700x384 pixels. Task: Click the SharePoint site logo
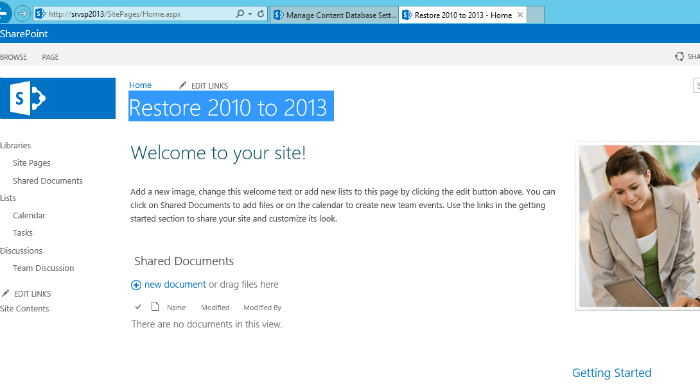click(x=58, y=98)
